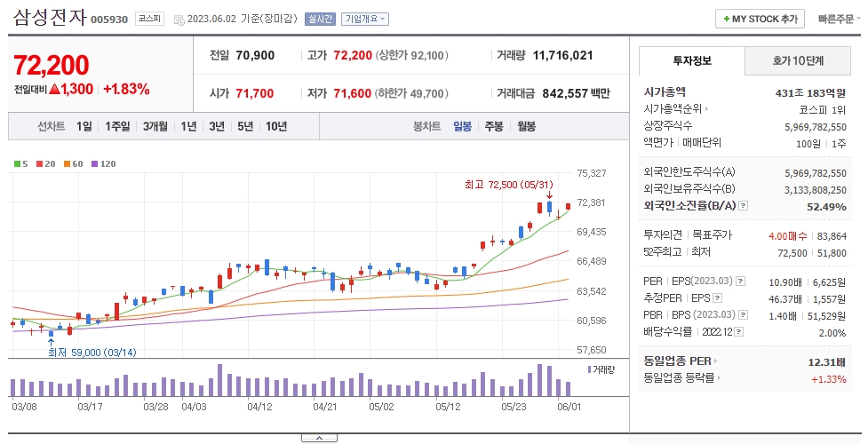Screen dimensions: 868x444
Task: Click the purple 거래량 volume legend
Action: coord(601,369)
